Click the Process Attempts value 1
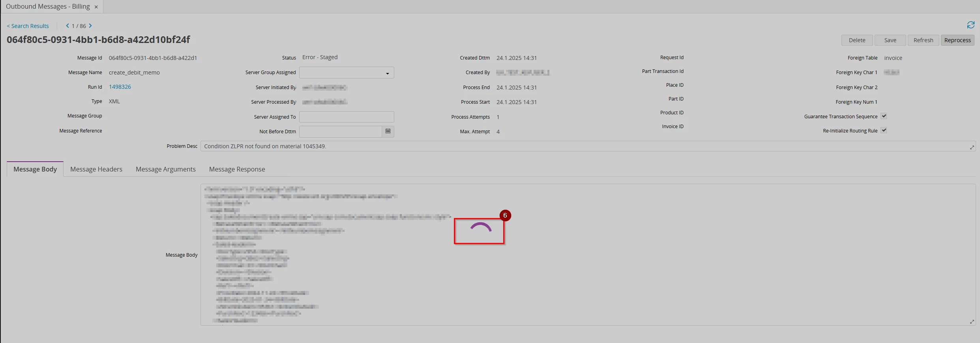Screen dimensions: 980x343 click(498, 117)
